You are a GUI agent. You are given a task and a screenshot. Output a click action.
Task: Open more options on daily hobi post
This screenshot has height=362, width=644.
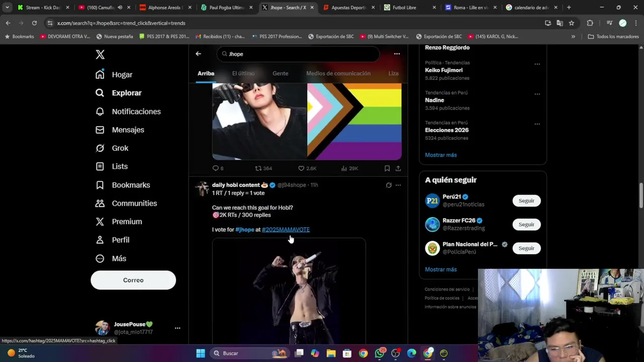click(x=398, y=185)
